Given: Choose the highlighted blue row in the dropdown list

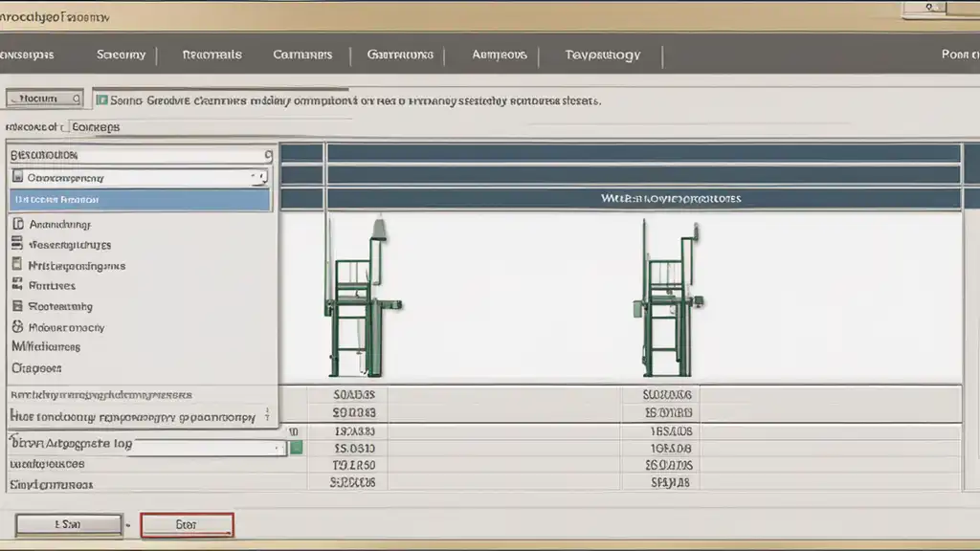Looking at the screenshot, I should (140, 200).
